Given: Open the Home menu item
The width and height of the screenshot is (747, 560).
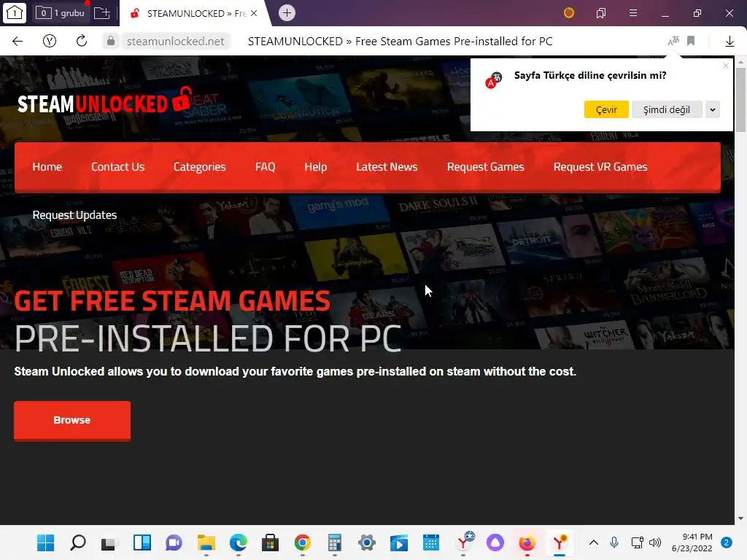Looking at the screenshot, I should pos(47,167).
